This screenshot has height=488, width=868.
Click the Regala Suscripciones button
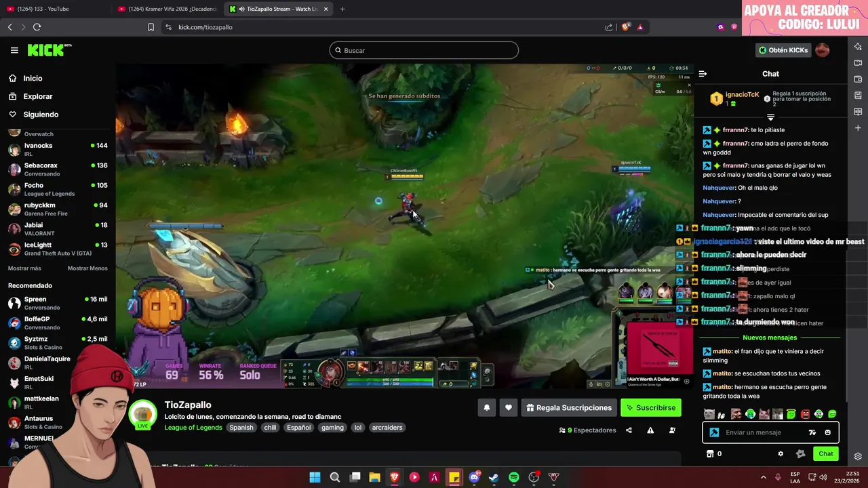click(x=568, y=407)
